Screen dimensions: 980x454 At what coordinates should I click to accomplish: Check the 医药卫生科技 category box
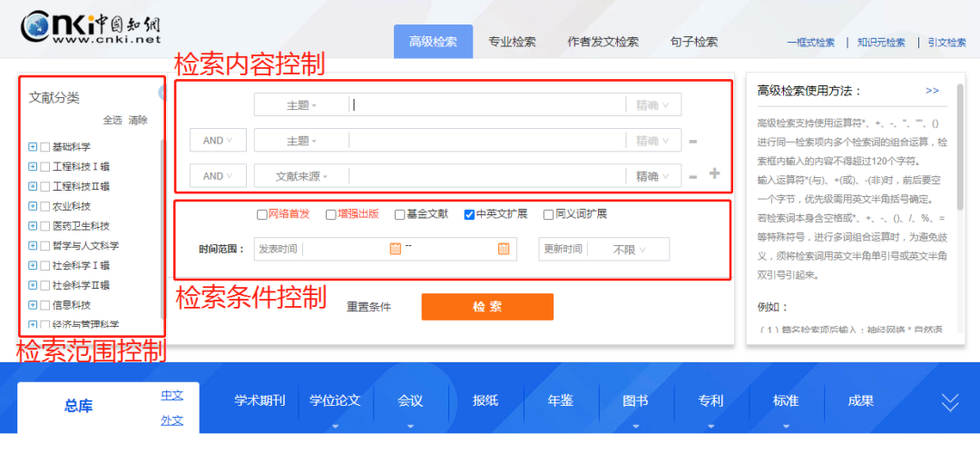[45, 226]
